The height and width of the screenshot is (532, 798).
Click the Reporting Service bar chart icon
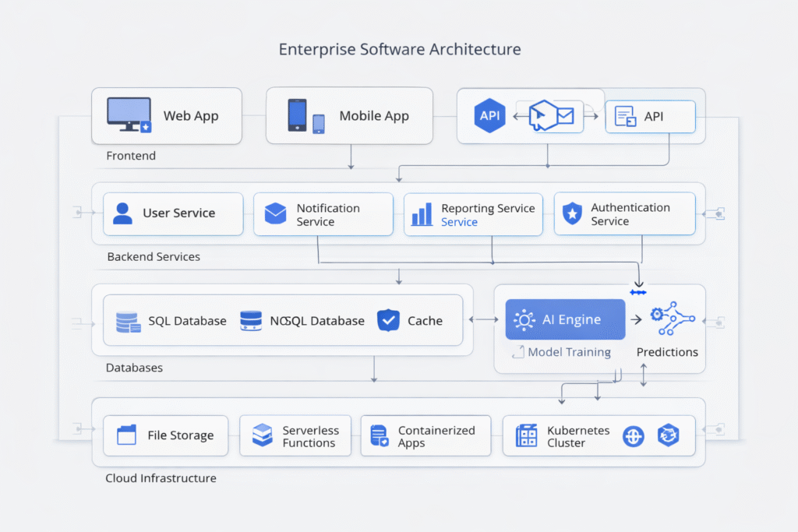[422, 214]
